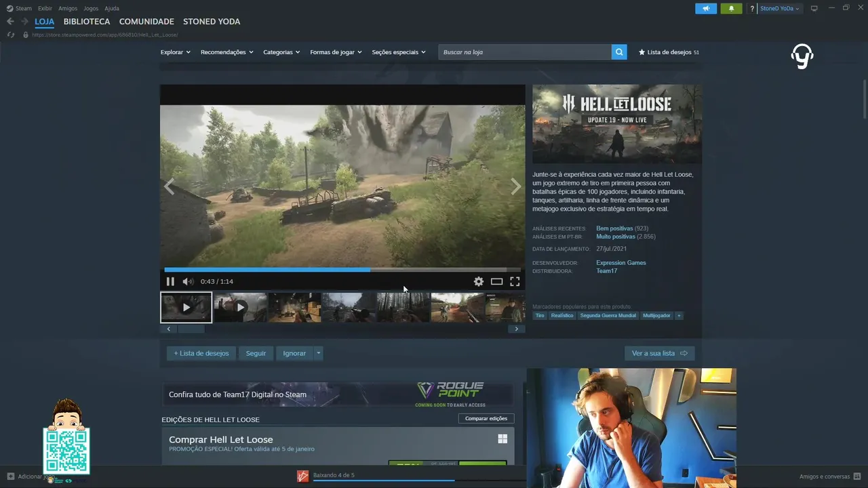868x488 pixels.
Task: Navigate forward with the right arrow
Action: coord(24,22)
